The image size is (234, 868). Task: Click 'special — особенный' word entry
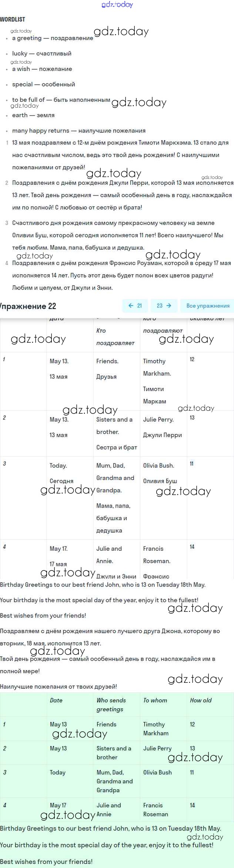coord(43,84)
